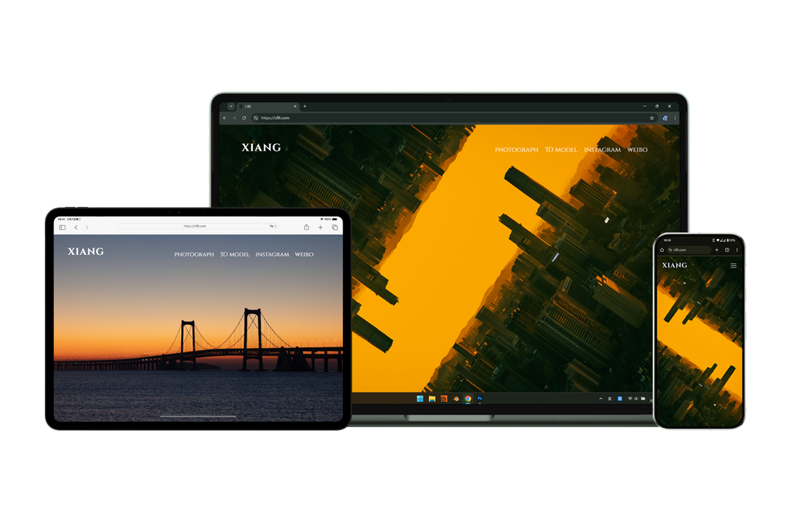798x532 pixels.
Task: Open a new tab in the phone's browser
Action: click(717, 250)
